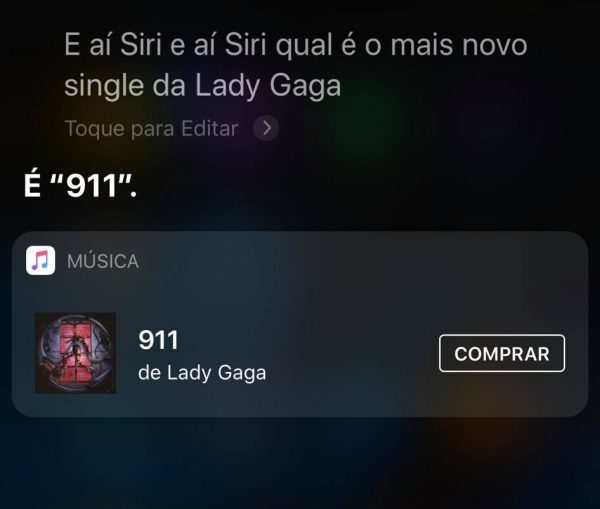Open the 911 album artwork thumbnail
Screen dimensions: 600x509
tap(75, 353)
